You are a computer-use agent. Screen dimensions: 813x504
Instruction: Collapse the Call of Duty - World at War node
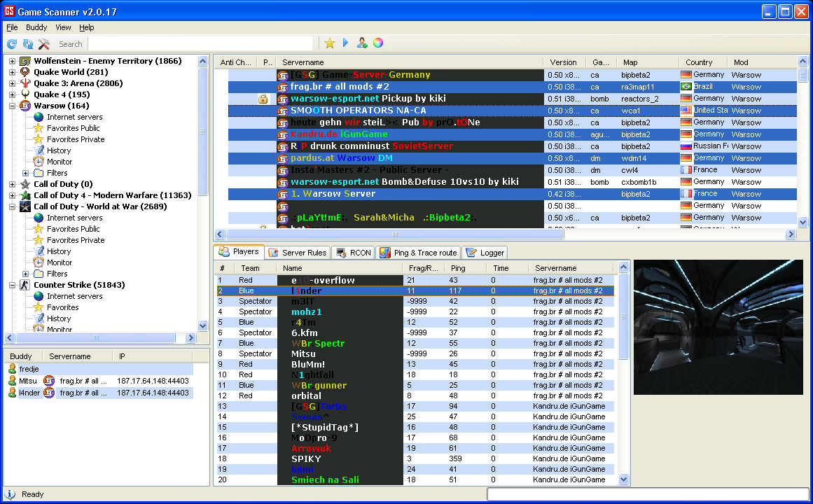coord(12,206)
